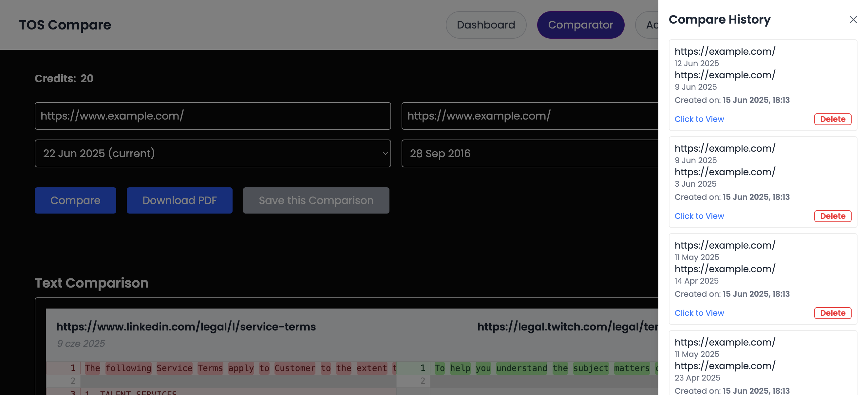Click the Download PDF button
Image resolution: width=868 pixels, height=395 pixels.
click(x=179, y=200)
